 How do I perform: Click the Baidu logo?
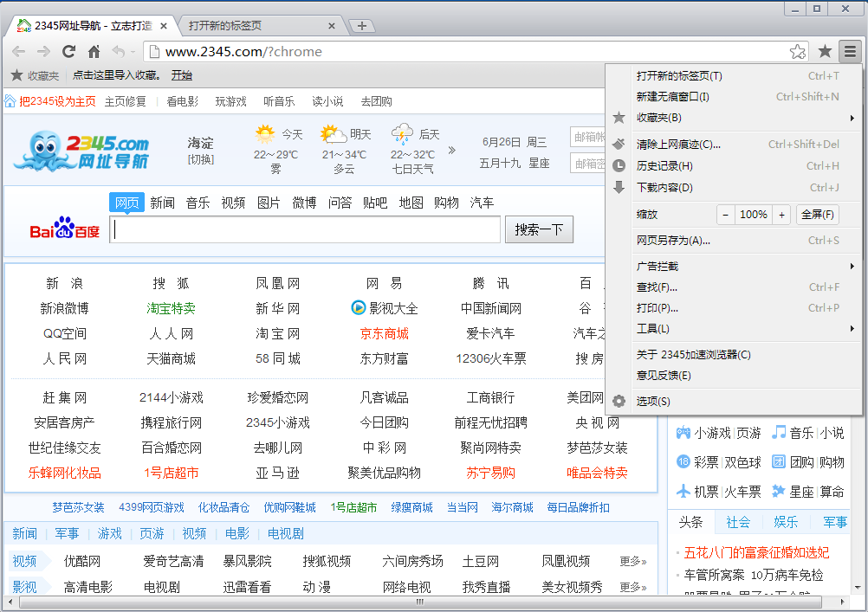[64, 228]
